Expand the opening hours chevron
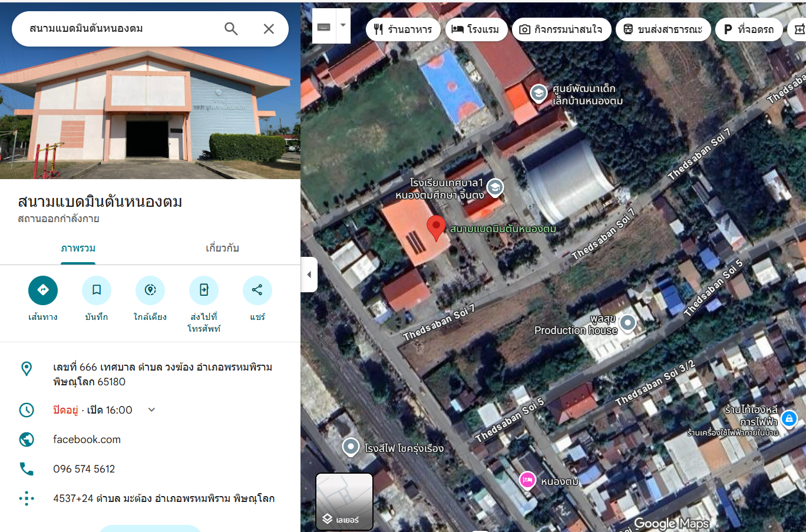Screen dimensions: 806x532 coord(151,410)
